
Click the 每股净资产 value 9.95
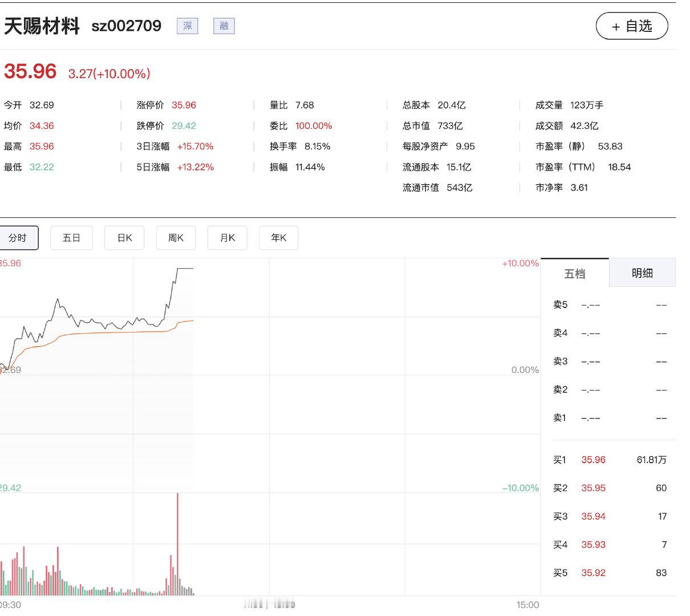point(465,147)
